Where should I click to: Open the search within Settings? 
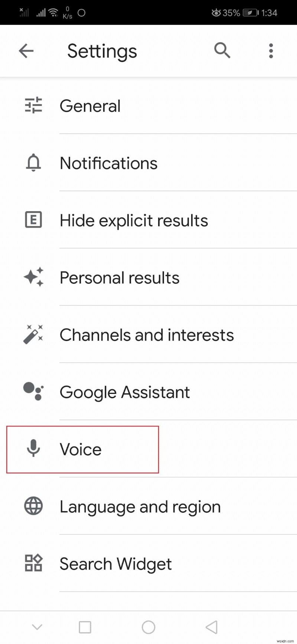tap(222, 51)
